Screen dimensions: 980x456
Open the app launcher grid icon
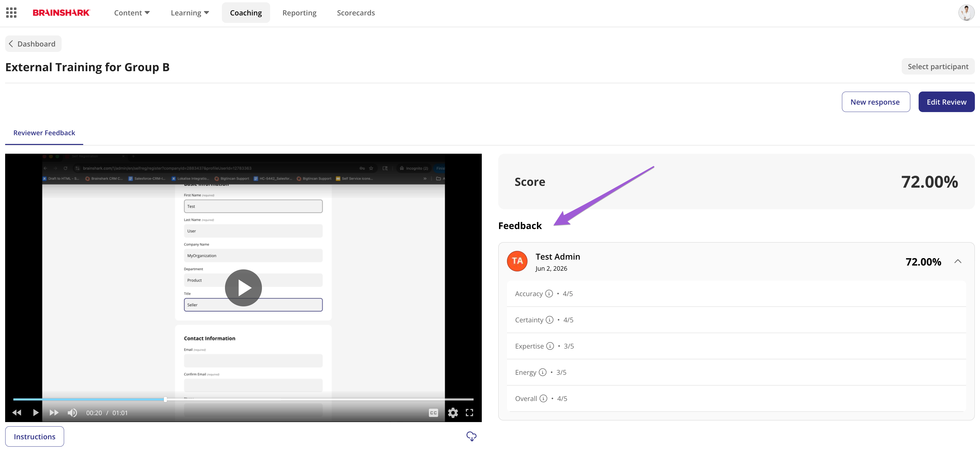click(x=11, y=13)
